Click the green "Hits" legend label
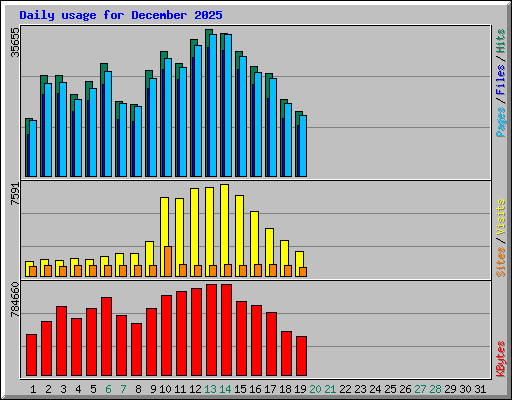 tap(500, 41)
